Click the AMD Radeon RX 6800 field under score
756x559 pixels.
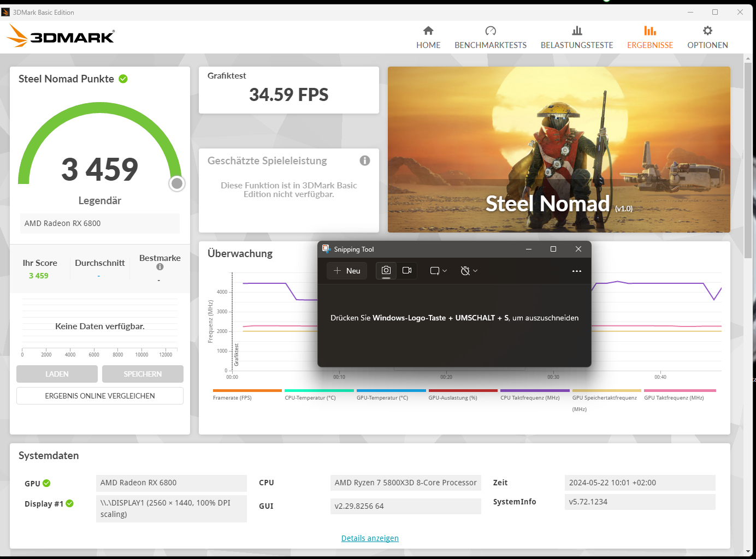(100, 223)
